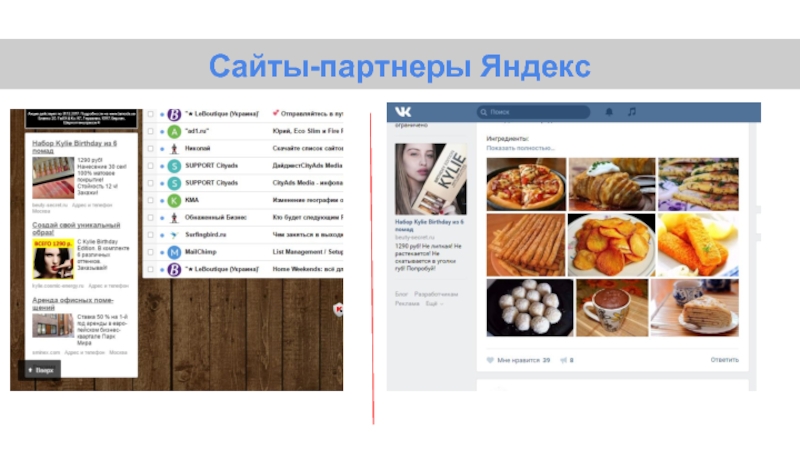Click inside the VK Поиск search field

[x=534, y=112]
